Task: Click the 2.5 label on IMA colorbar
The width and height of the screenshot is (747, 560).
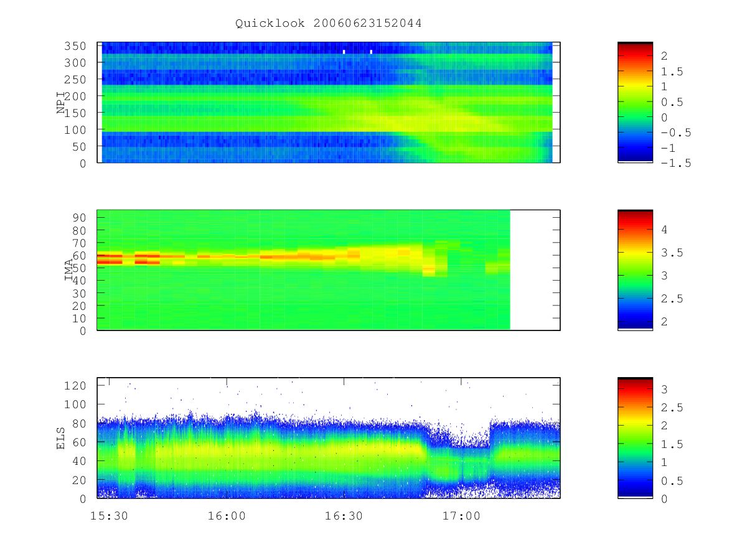Action: coord(671,299)
